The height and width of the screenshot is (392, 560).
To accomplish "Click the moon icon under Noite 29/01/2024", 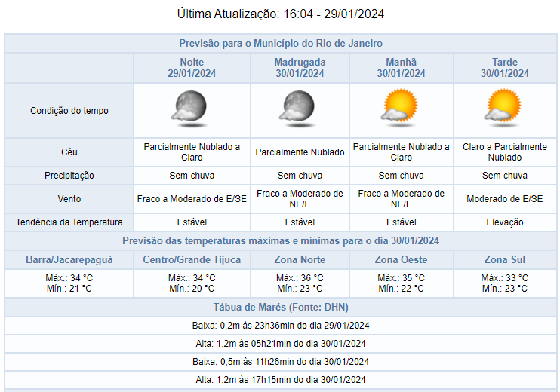I will coord(189,109).
